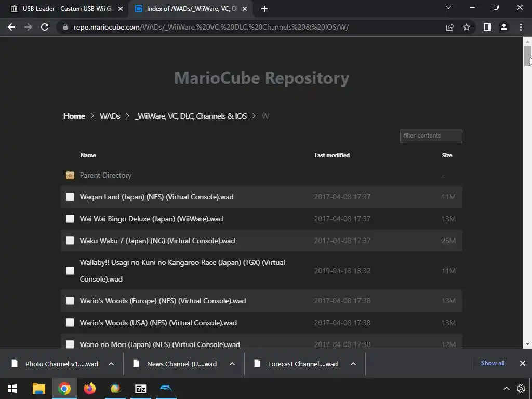Open the Photo Channel v1 downloaded file
Screen dimensions: 532x399
62,364
